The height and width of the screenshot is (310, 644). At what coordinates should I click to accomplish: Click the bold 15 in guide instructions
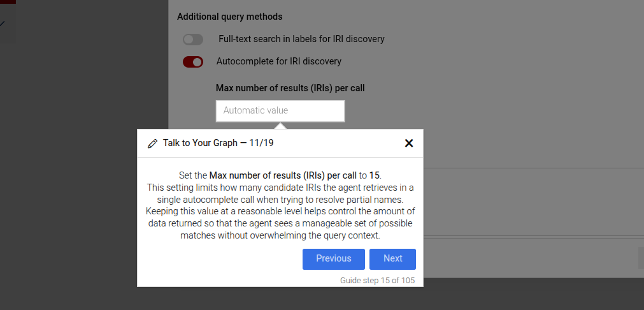pyautogui.click(x=375, y=175)
